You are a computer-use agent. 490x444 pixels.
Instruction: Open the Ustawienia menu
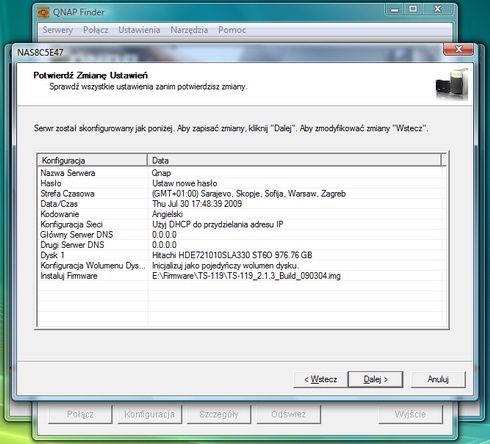[139, 30]
